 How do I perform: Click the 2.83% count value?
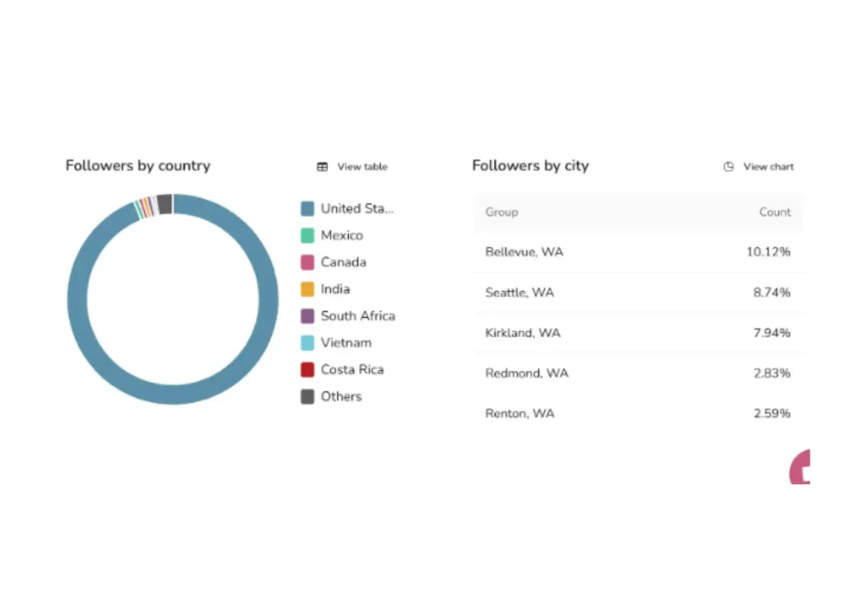click(x=772, y=374)
